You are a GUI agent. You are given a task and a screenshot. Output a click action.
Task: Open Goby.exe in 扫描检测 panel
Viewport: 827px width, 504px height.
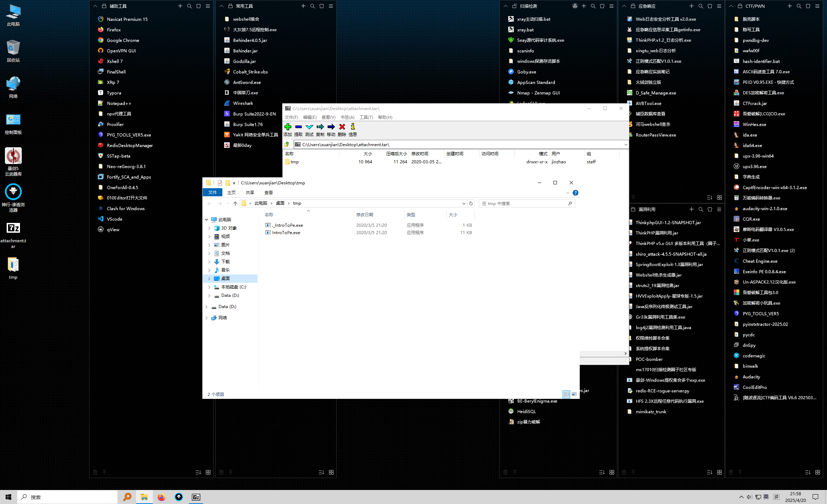[526, 71]
